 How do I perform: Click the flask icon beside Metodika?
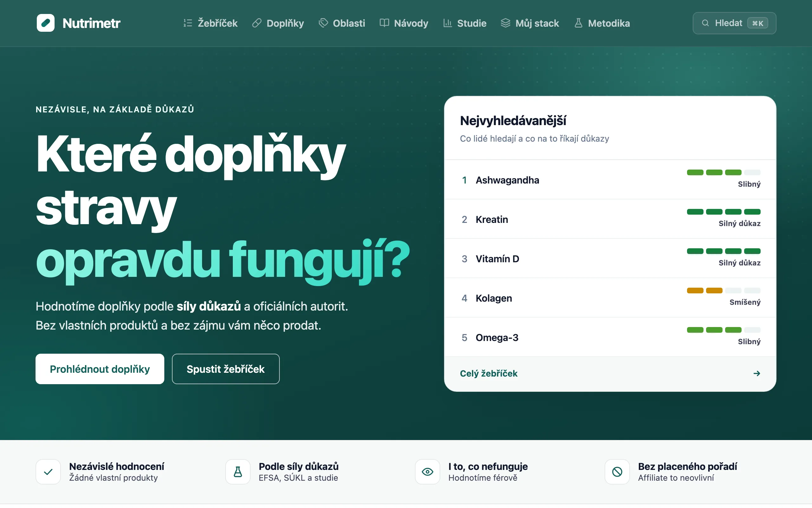[578, 23]
